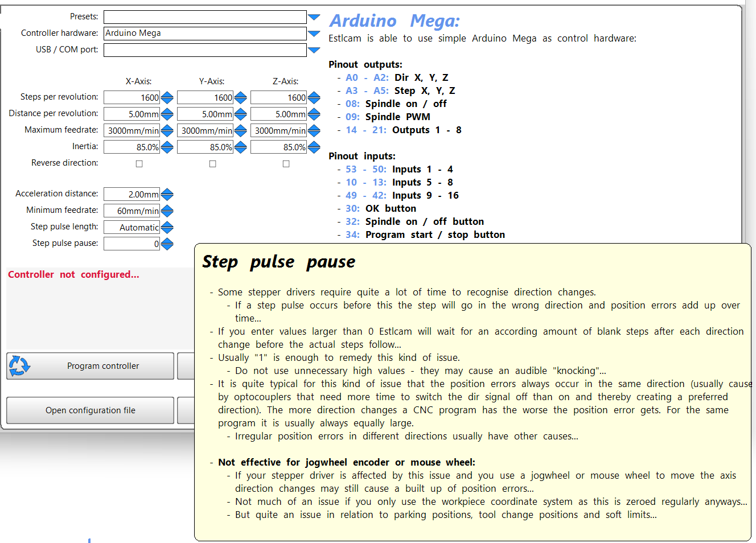Image resolution: width=756 pixels, height=543 pixels.
Task: Click Step pulse pause field showing 0
Action: tap(132, 244)
